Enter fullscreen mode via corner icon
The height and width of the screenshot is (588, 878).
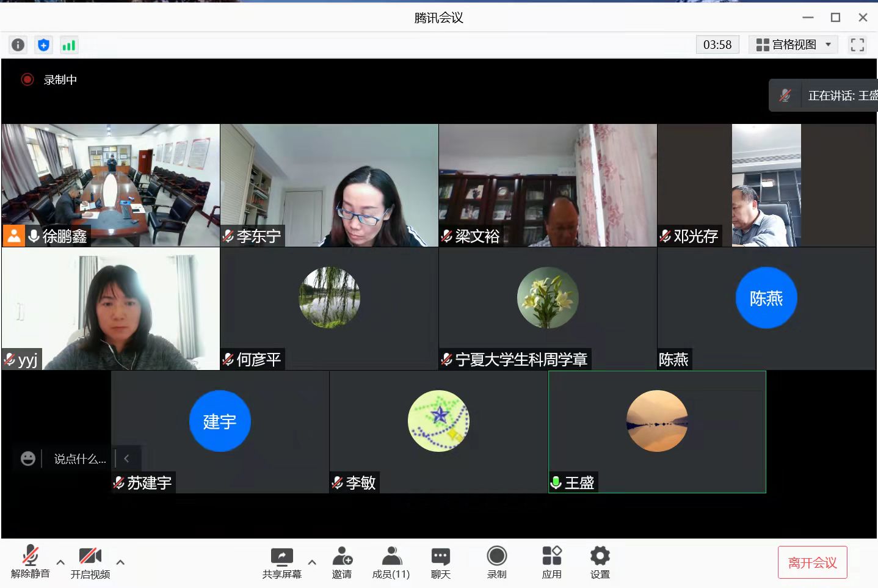(x=857, y=45)
